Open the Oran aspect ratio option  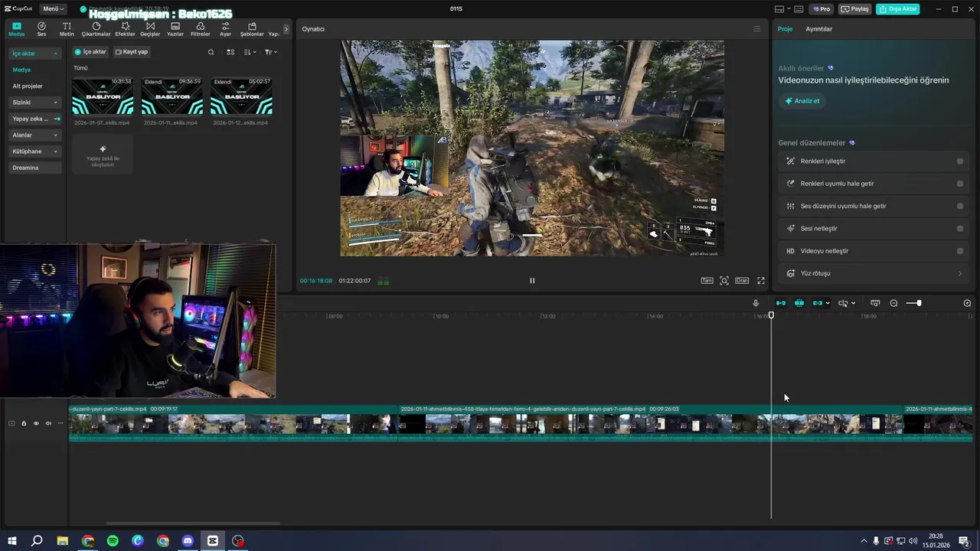coord(742,281)
